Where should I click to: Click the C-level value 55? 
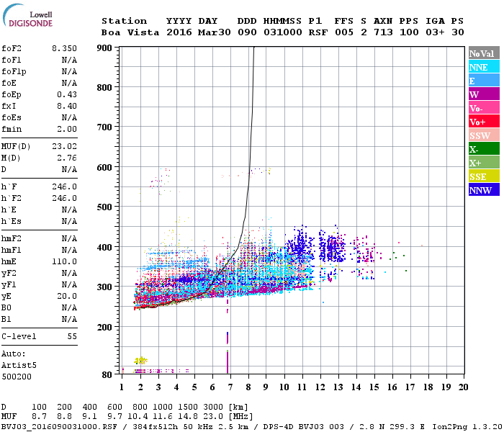click(72, 336)
